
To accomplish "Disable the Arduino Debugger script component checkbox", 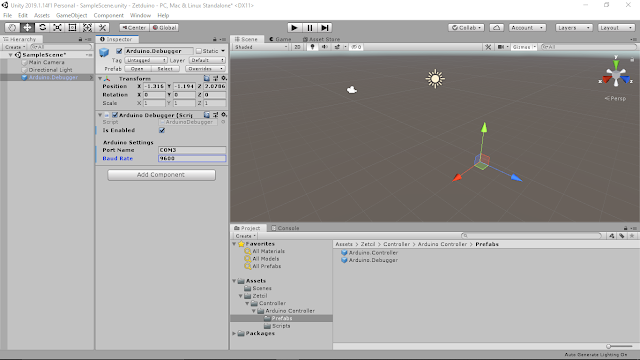I will coord(115,115).
